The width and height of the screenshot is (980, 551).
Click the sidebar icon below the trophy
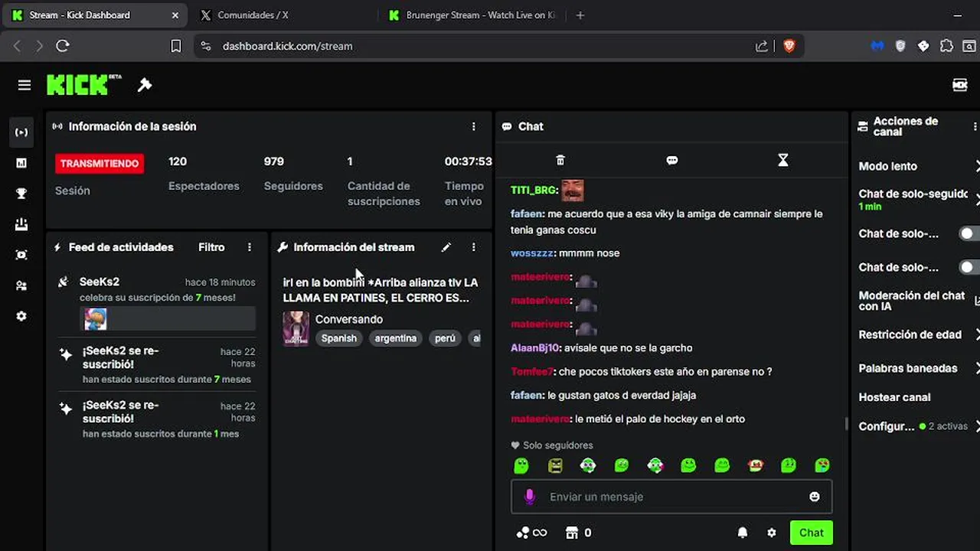pos(21,224)
